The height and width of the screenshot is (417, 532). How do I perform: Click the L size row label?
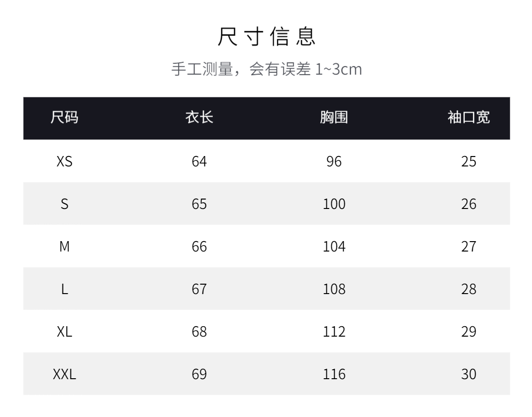pyautogui.click(x=64, y=289)
